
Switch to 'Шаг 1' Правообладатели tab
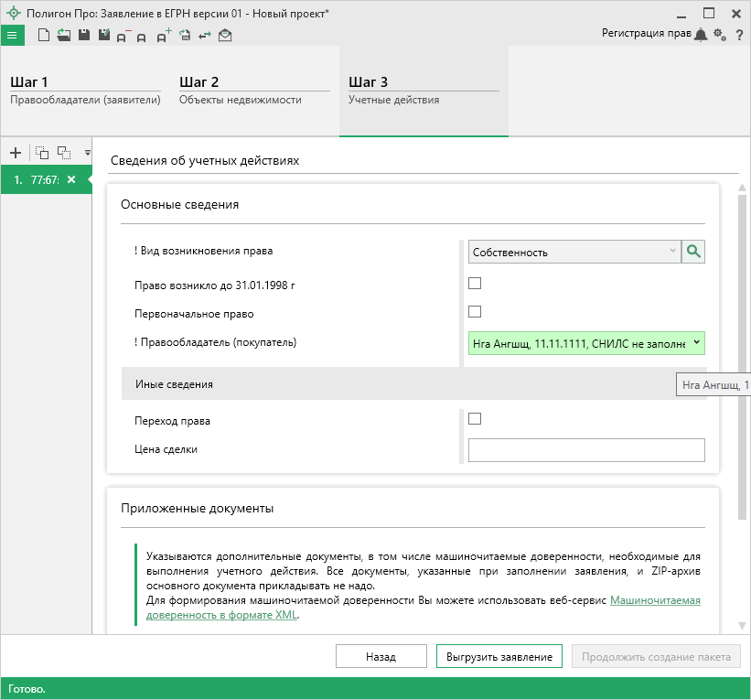click(x=85, y=91)
